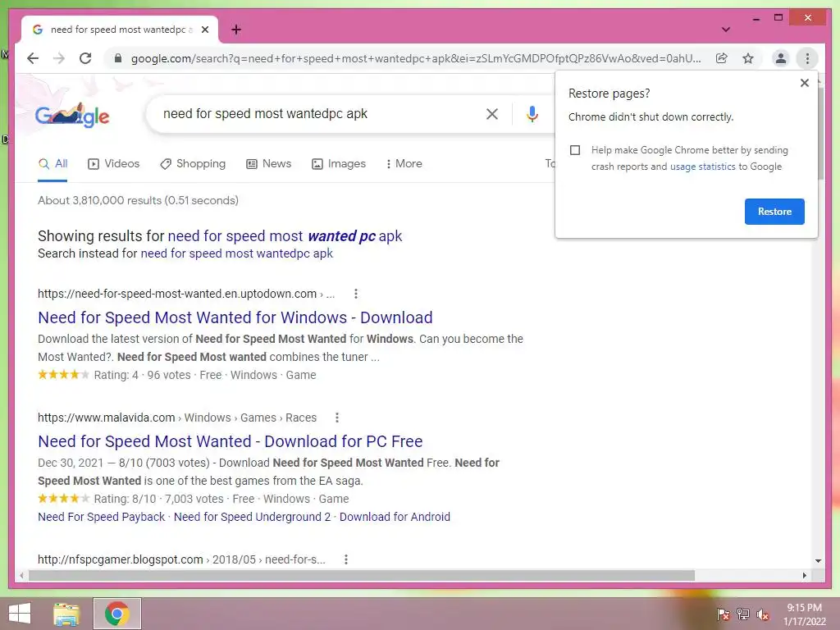Open a new tab with plus button
The image size is (840, 630).
pyautogui.click(x=236, y=30)
